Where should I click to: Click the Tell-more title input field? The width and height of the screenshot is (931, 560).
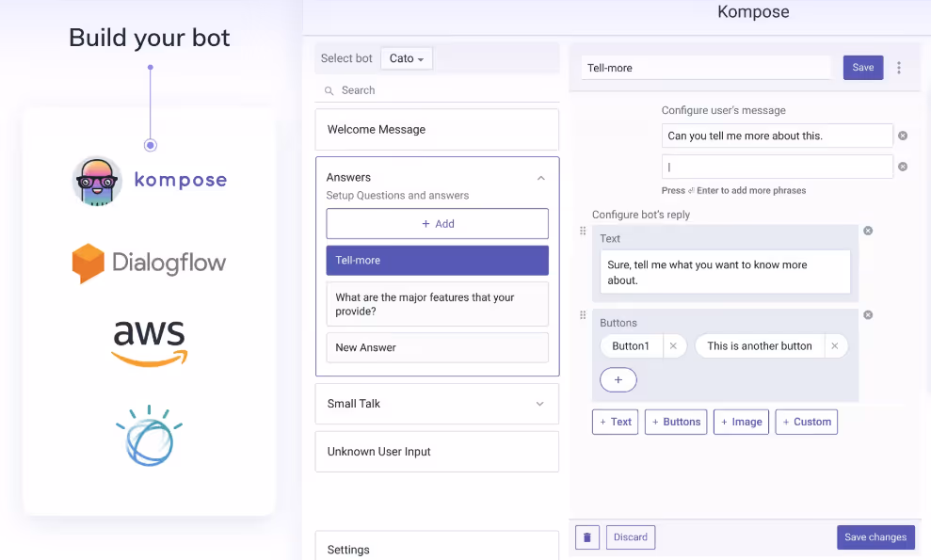pos(706,67)
